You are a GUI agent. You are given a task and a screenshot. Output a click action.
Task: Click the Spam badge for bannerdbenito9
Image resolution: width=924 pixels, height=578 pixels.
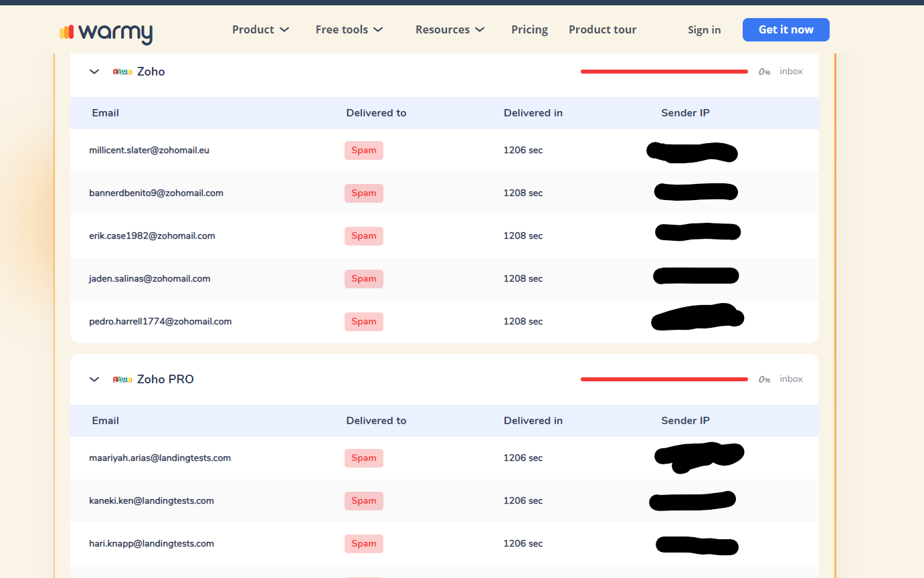364,193
